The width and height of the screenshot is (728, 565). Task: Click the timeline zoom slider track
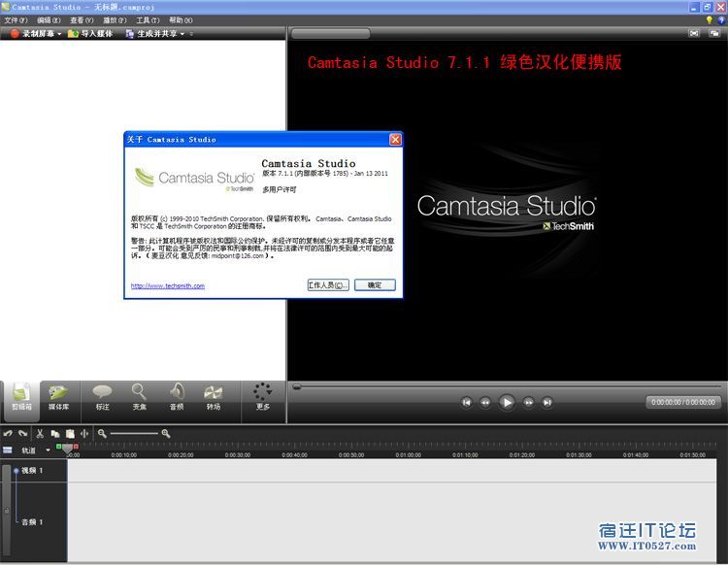(x=134, y=434)
